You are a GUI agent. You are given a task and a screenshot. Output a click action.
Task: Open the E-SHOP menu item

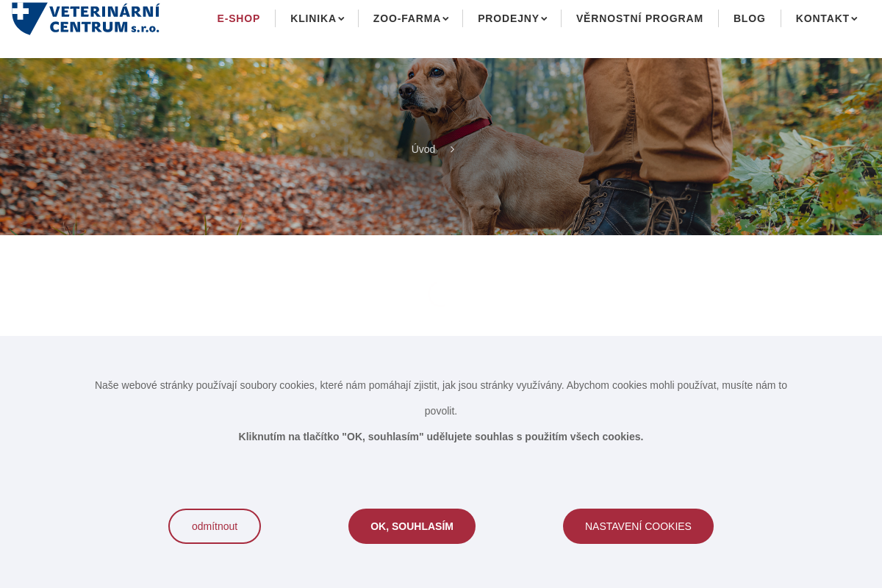click(x=238, y=18)
